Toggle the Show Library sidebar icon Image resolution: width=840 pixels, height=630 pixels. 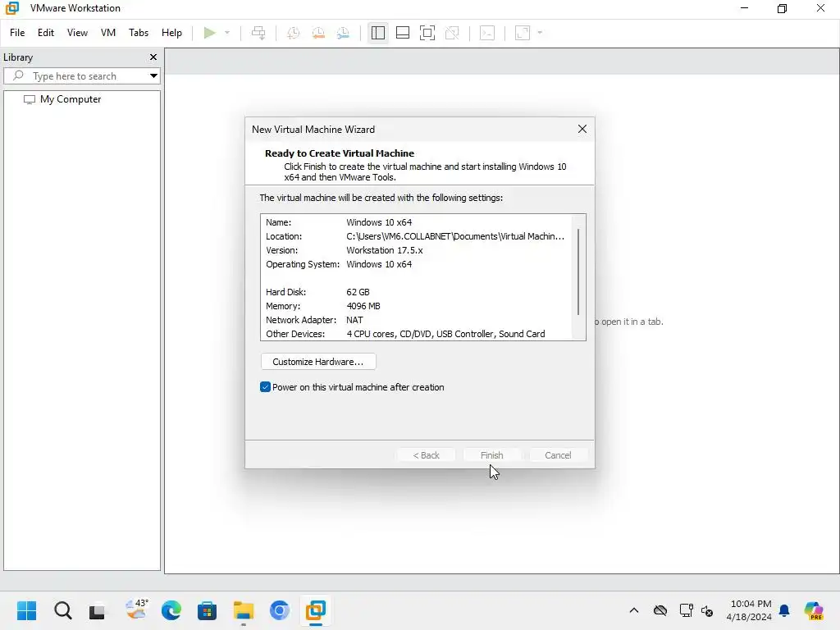coord(377,33)
